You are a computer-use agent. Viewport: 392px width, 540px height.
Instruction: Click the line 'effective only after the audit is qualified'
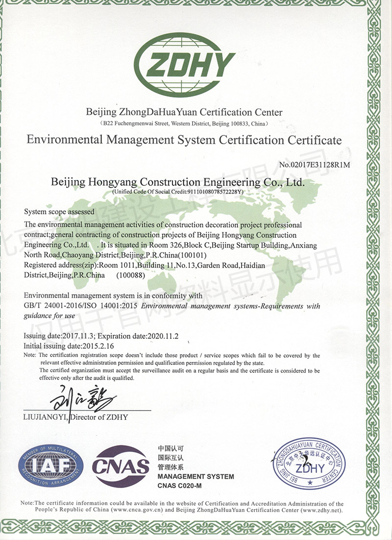[87, 378]
